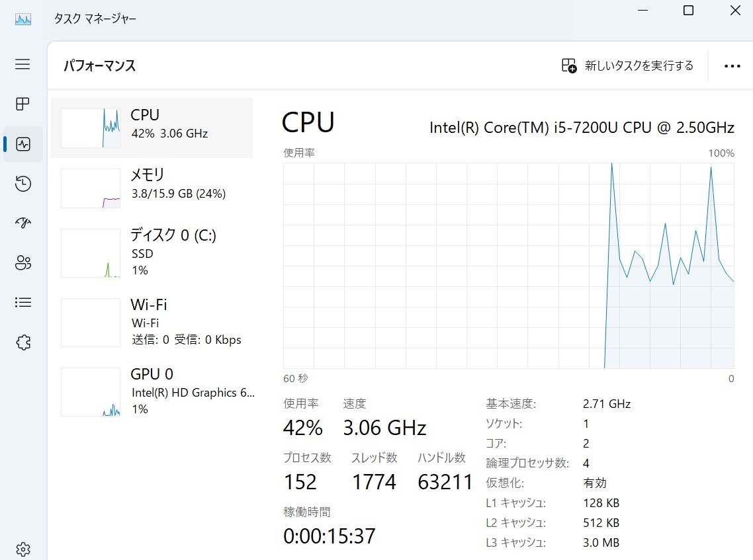Open the three-dot more options menu
Screen dimensions: 753x560
point(732,66)
